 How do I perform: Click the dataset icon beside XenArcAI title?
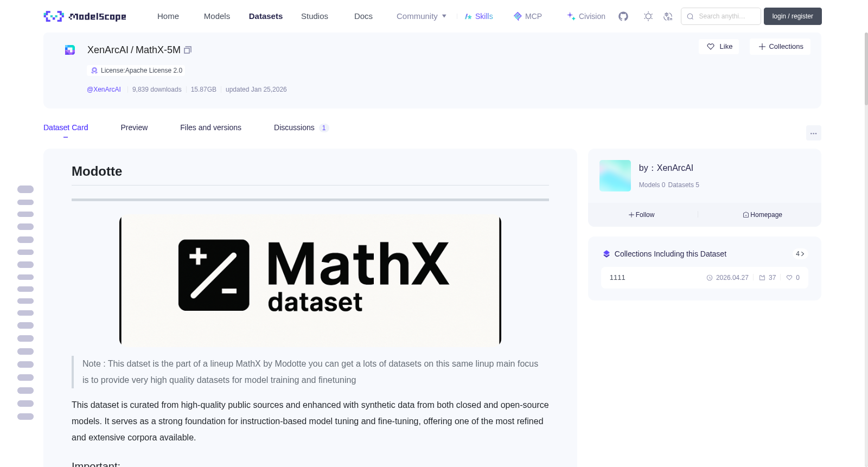coord(70,50)
